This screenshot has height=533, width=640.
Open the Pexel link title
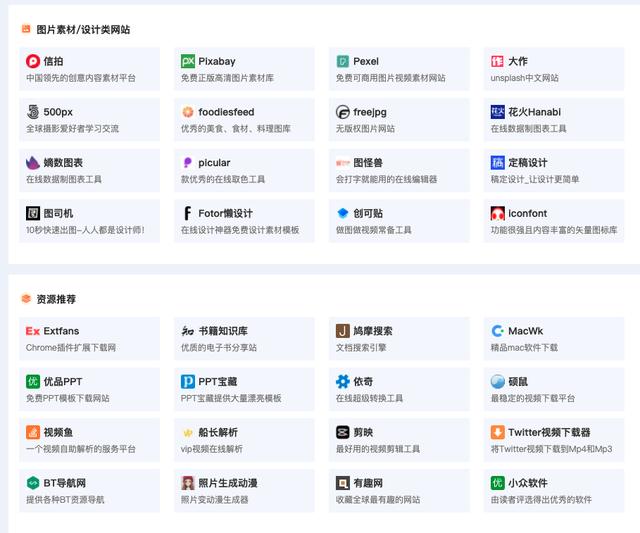coord(365,61)
